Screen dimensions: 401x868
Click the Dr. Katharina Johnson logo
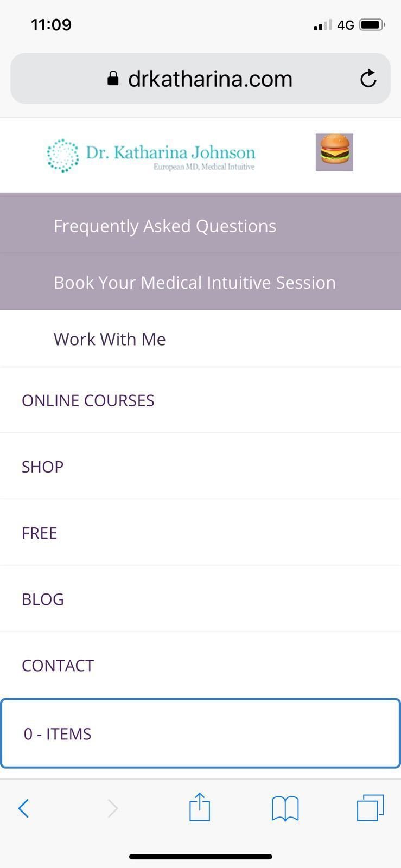click(x=151, y=155)
